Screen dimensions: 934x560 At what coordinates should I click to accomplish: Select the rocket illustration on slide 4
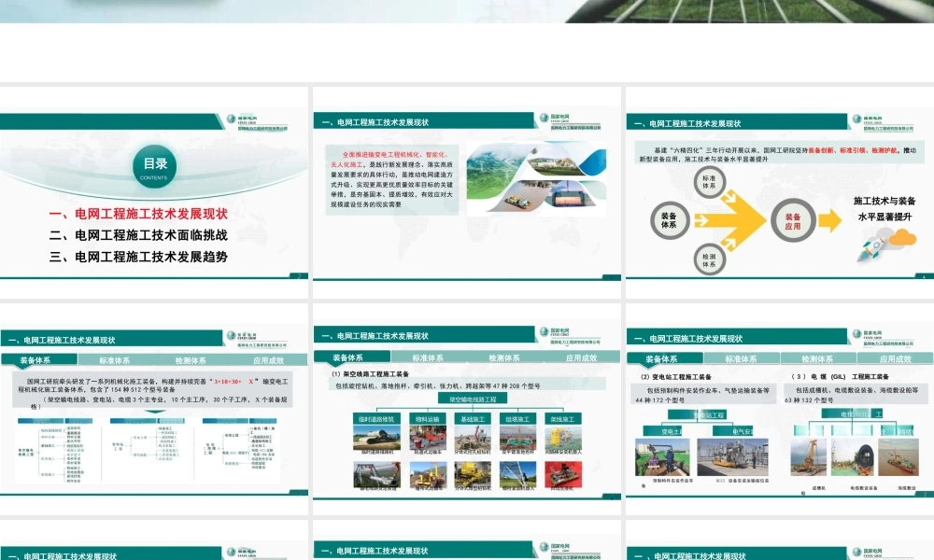pos(873,247)
